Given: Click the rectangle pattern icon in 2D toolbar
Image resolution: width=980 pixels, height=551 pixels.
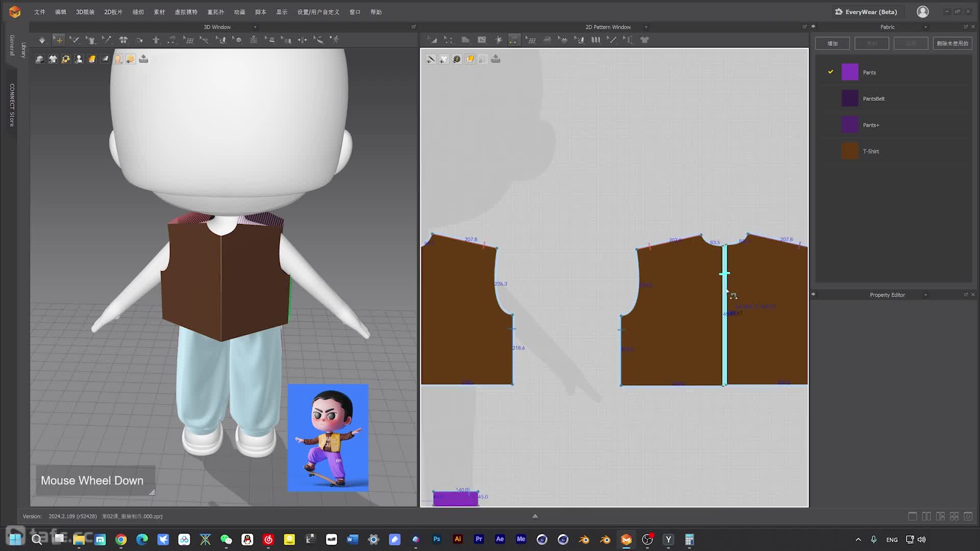Looking at the screenshot, I should (x=481, y=40).
